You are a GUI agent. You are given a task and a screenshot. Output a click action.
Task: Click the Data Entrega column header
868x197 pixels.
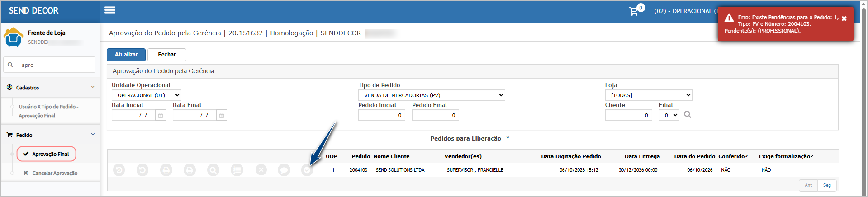point(642,156)
